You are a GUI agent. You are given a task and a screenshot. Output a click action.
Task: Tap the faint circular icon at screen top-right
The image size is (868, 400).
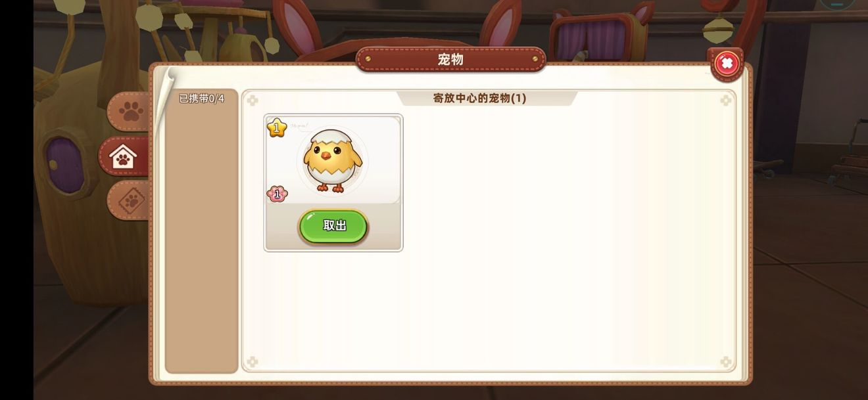point(837,3)
